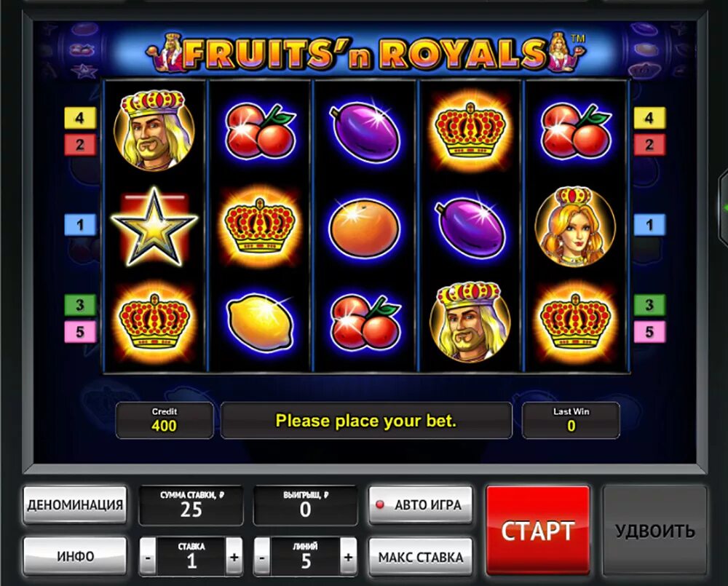
Task: Click the king symbol at top of first reel
Action: point(154,130)
